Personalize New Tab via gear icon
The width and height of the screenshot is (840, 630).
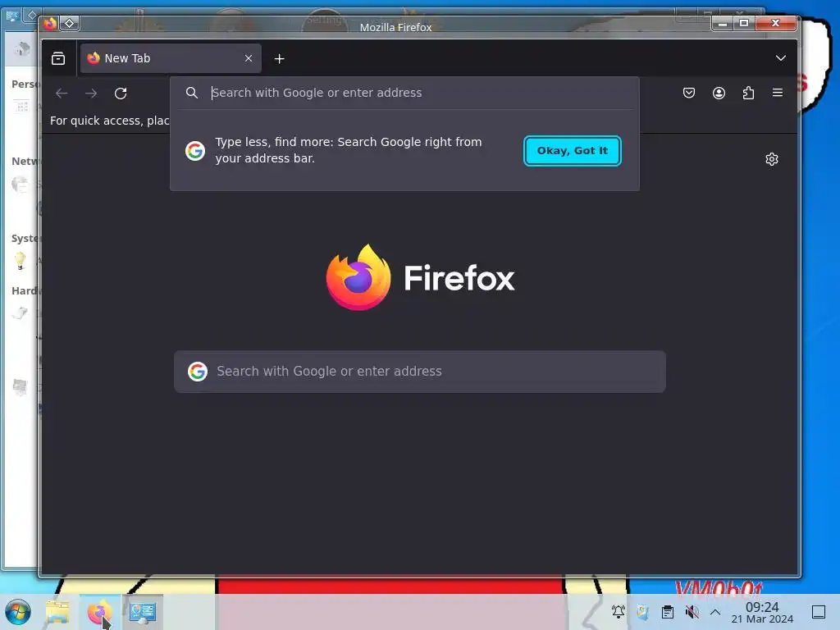coord(771,159)
